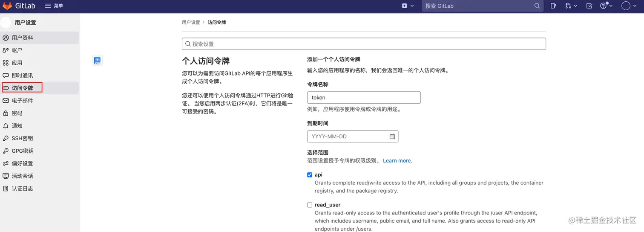Open 电子邮件 in the sidebar
This screenshot has width=644, height=232.
[x=40, y=101]
